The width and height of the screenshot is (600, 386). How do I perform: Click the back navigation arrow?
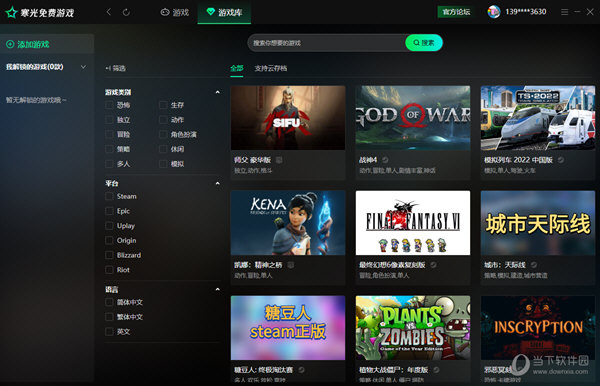click(x=109, y=12)
